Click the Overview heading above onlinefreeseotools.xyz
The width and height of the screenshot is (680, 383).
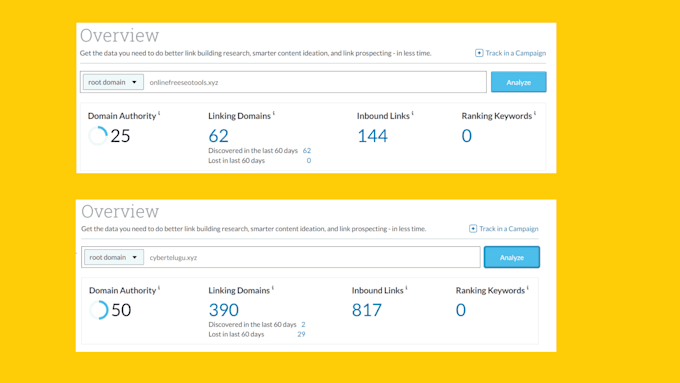pyautogui.click(x=120, y=36)
